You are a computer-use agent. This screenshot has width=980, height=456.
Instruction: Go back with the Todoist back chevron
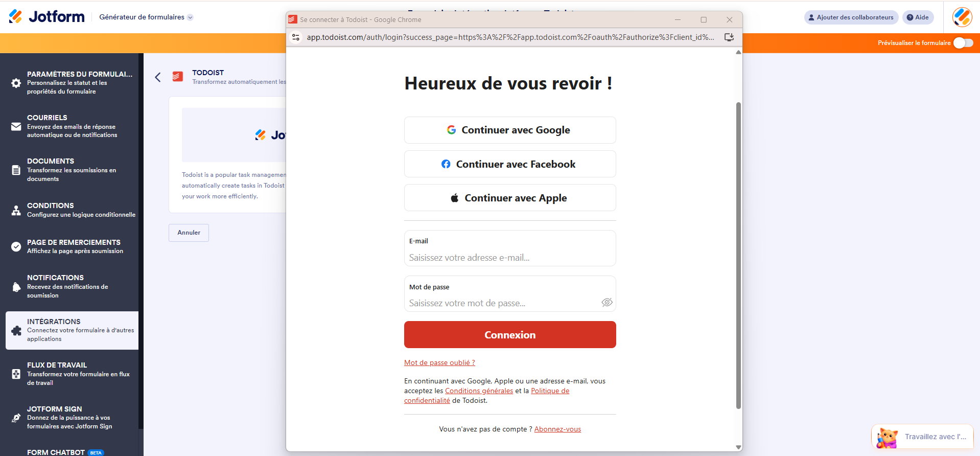(158, 77)
